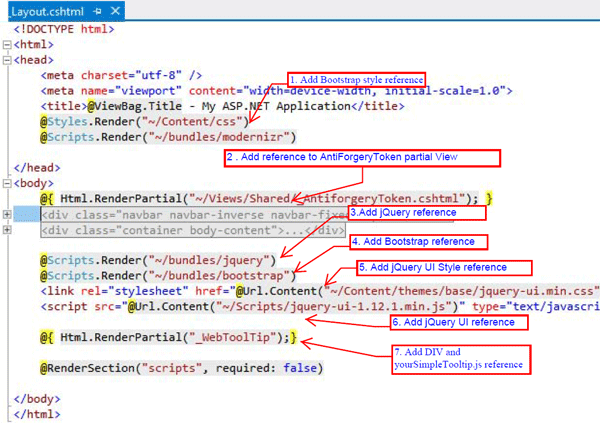Click the closing </html> tag
Screen dimensions: 600x423
[37, 414]
